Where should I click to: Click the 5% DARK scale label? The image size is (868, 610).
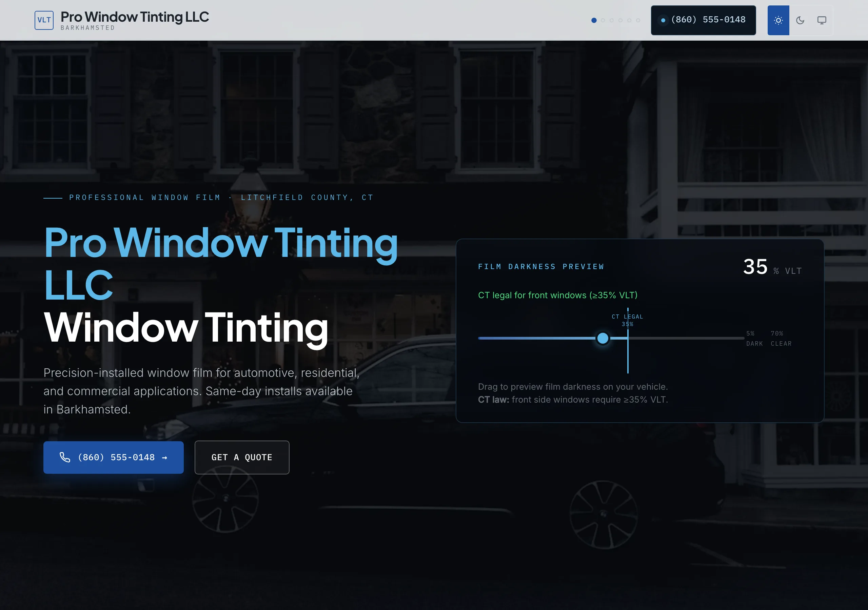(754, 338)
